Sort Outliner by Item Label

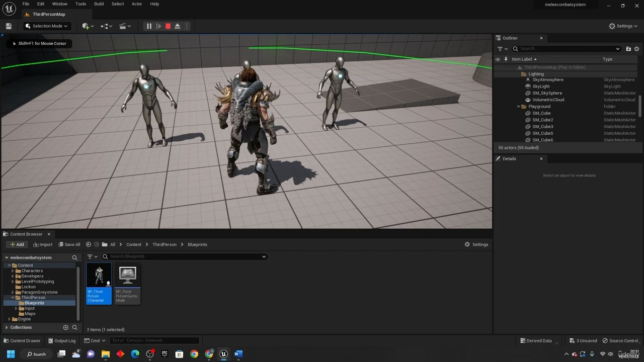[x=524, y=59]
